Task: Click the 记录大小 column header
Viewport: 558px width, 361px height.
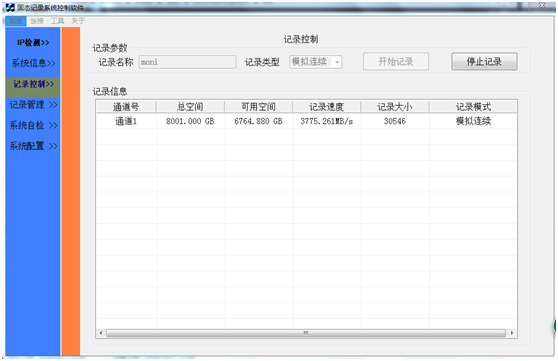Action: pyautogui.click(x=395, y=107)
